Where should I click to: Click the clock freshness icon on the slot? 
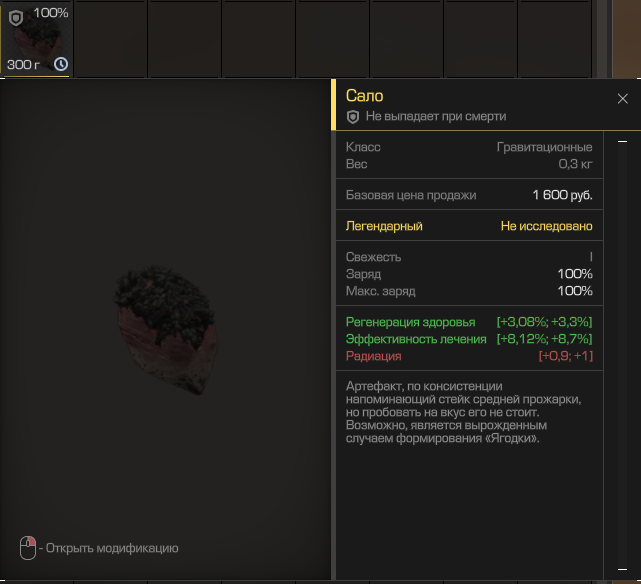pos(61,64)
